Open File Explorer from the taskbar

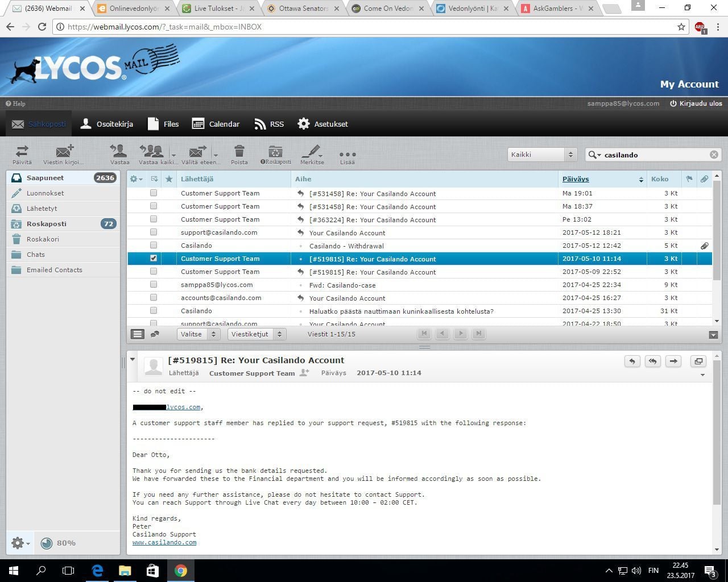(125, 571)
